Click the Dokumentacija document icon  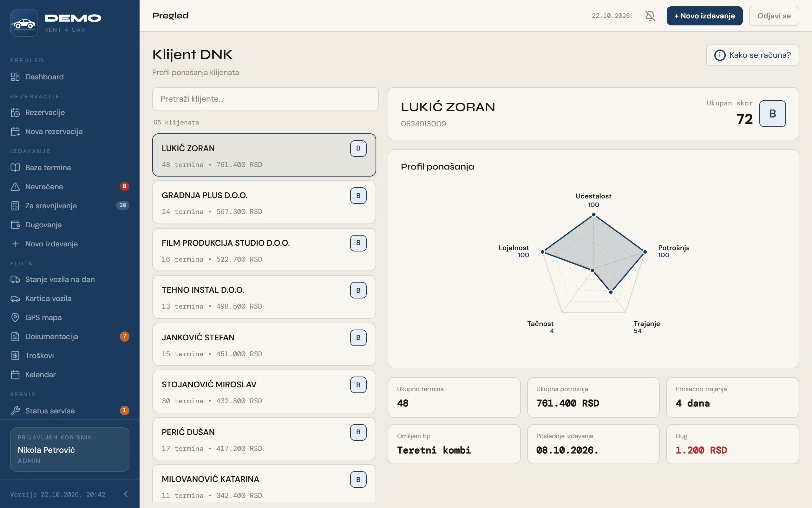[15, 337]
